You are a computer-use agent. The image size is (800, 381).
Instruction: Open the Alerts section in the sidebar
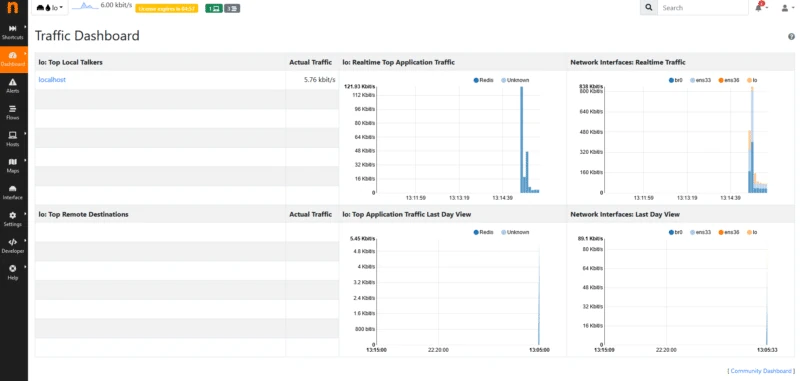point(13,86)
